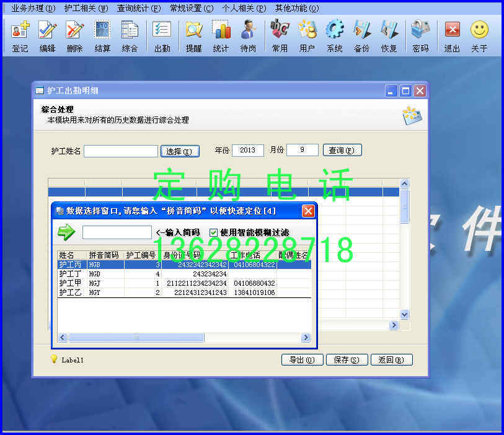Open the 统计 statistics toolbar icon

(x=221, y=36)
